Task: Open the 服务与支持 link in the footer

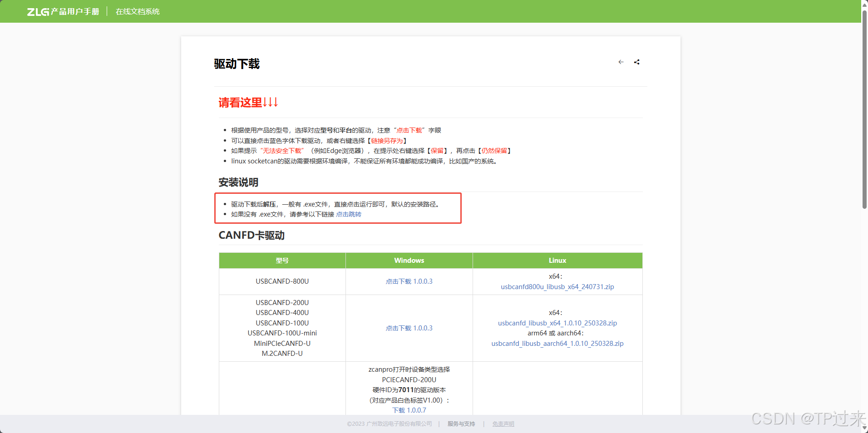Action: (x=460, y=423)
